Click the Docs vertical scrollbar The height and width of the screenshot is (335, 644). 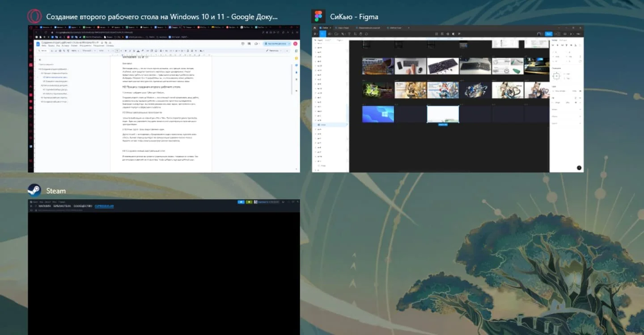pyautogui.click(x=291, y=79)
